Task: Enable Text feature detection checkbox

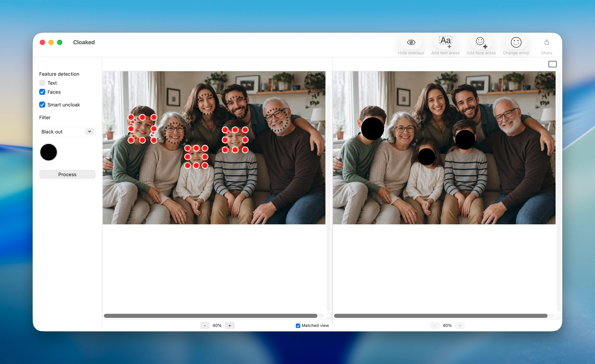Action: tap(42, 83)
